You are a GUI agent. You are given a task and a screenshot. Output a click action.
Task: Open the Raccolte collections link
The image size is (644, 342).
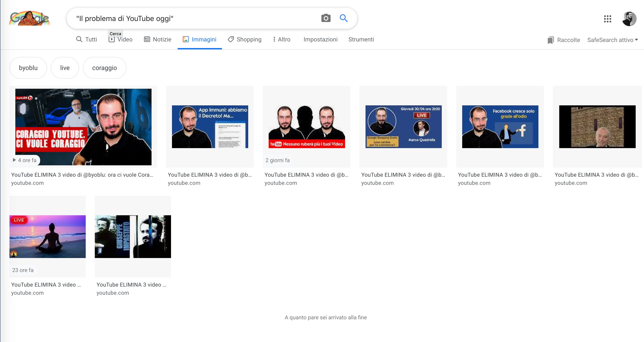point(568,40)
